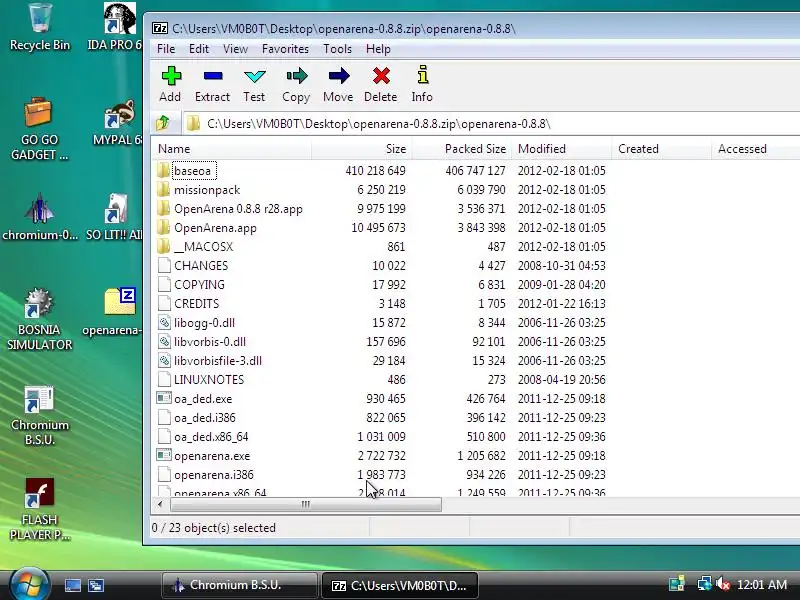This screenshot has height=600, width=800.
Task: Click the taskbar clock 12:01 AM
Action: 762,585
